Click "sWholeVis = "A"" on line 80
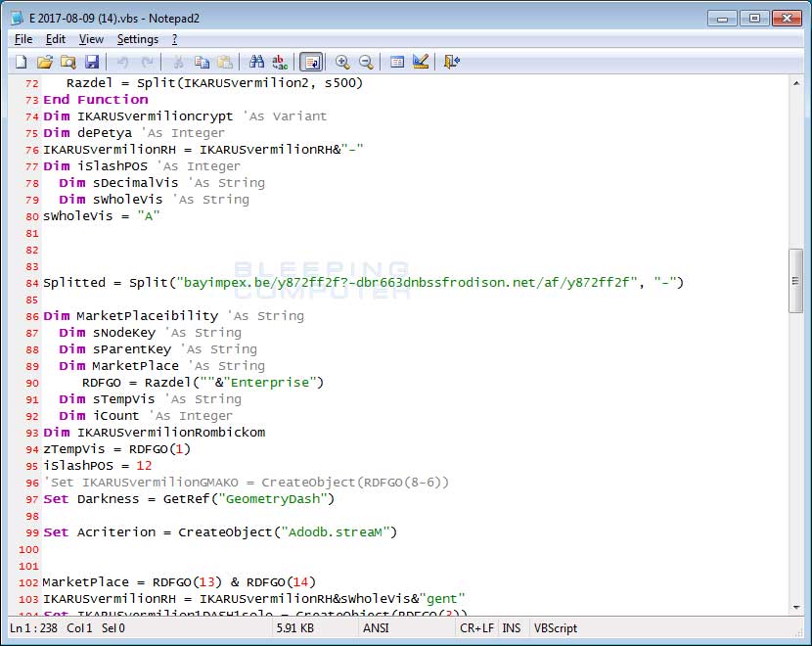The height and width of the screenshot is (646, 812). pos(102,216)
